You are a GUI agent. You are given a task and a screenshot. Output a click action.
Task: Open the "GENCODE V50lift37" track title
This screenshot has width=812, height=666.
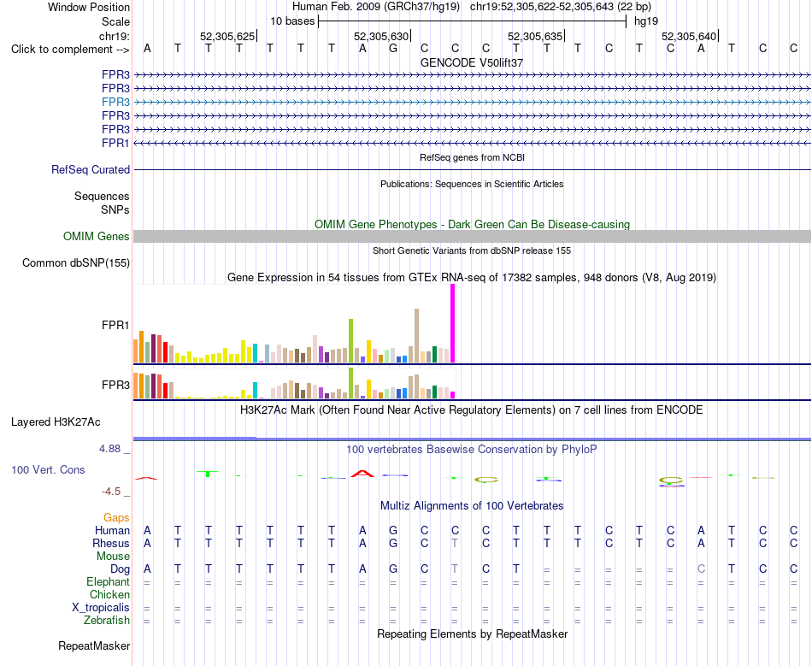(472, 62)
